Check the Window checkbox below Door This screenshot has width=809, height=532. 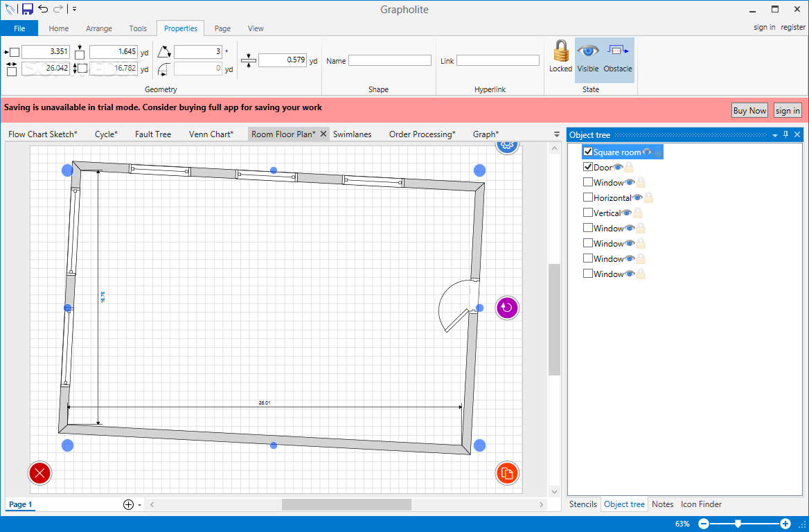click(587, 181)
